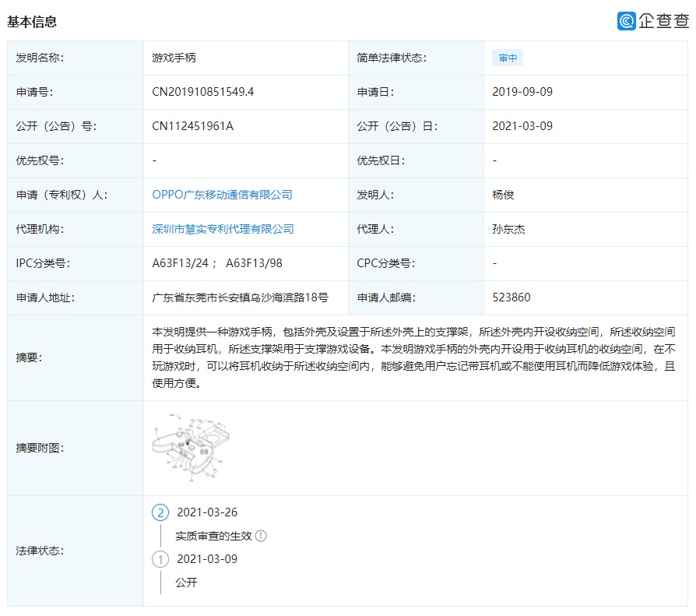This screenshot has height=616, width=696.
Task: Click the 企查查 logo icon
Action: click(627, 21)
